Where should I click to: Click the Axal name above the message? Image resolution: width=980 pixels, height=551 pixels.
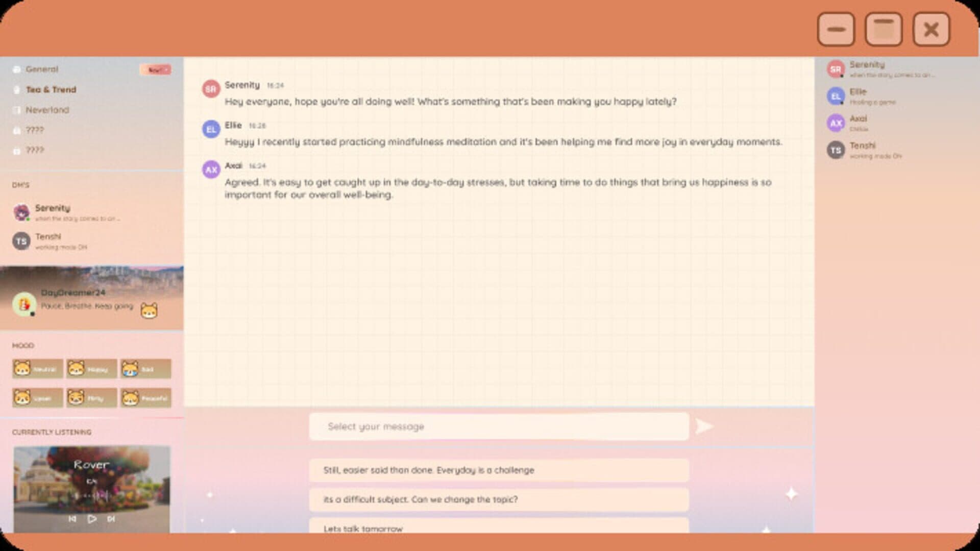pyautogui.click(x=233, y=165)
